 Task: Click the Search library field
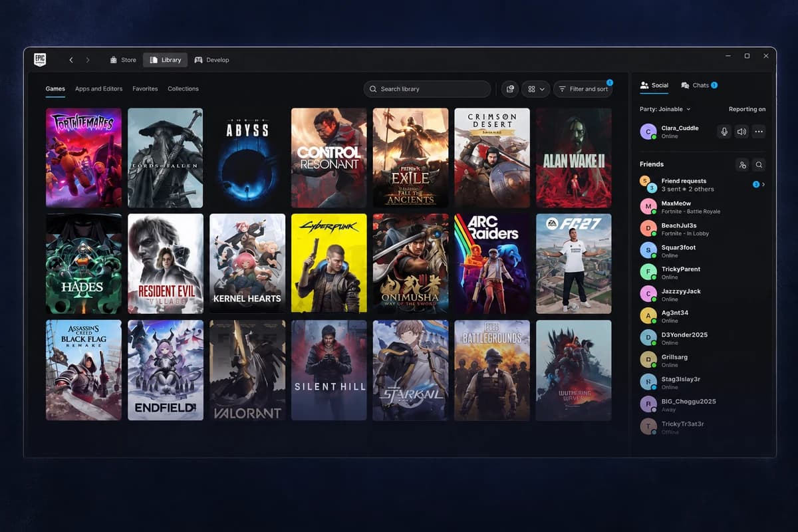tap(427, 88)
